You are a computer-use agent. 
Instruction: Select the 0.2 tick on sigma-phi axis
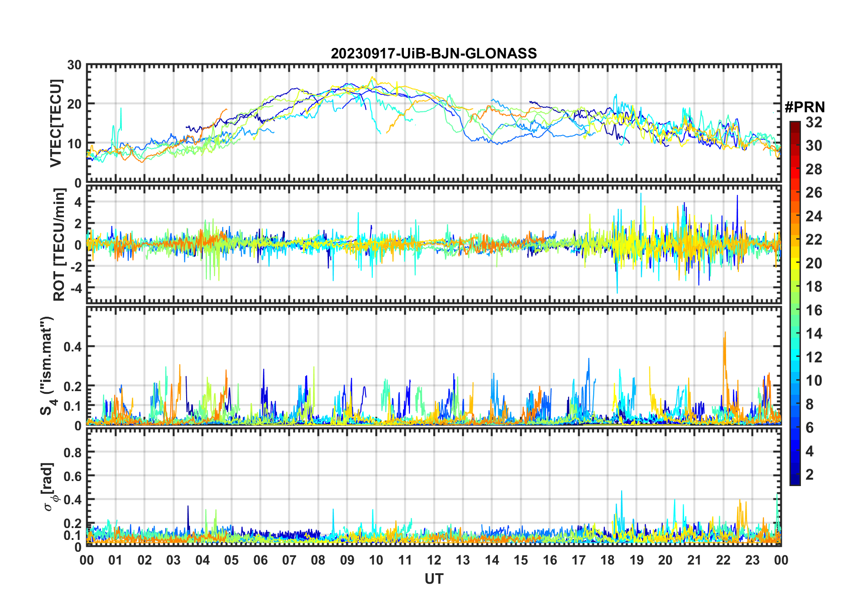(x=73, y=523)
